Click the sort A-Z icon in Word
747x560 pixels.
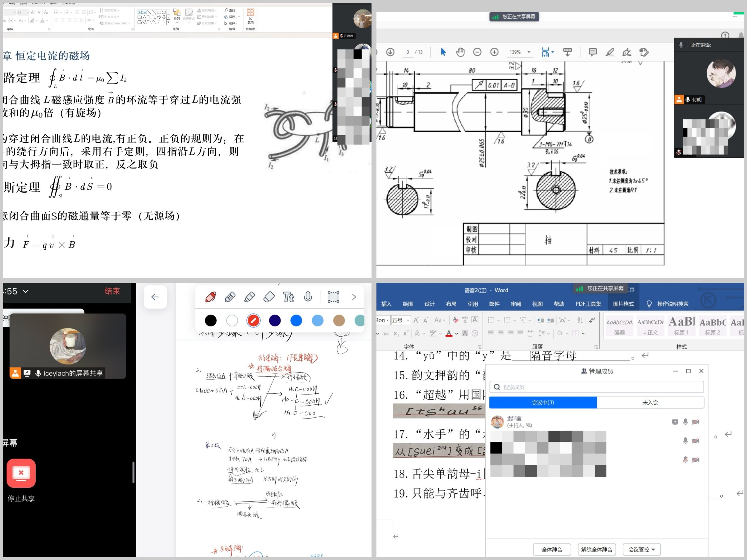click(x=580, y=320)
